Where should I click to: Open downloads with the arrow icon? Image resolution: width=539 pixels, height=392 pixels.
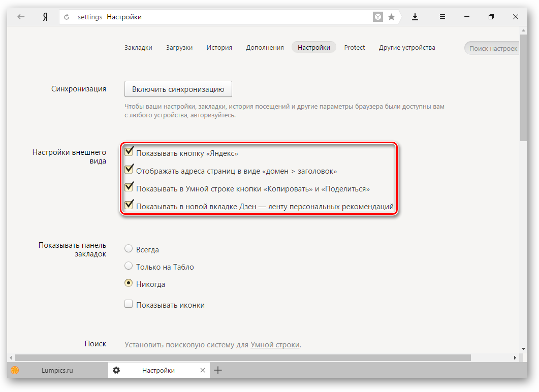coord(415,17)
